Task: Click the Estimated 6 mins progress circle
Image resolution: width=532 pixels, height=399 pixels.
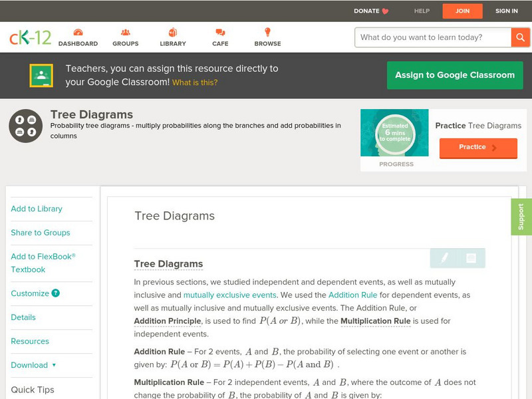Action: click(x=394, y=130)
